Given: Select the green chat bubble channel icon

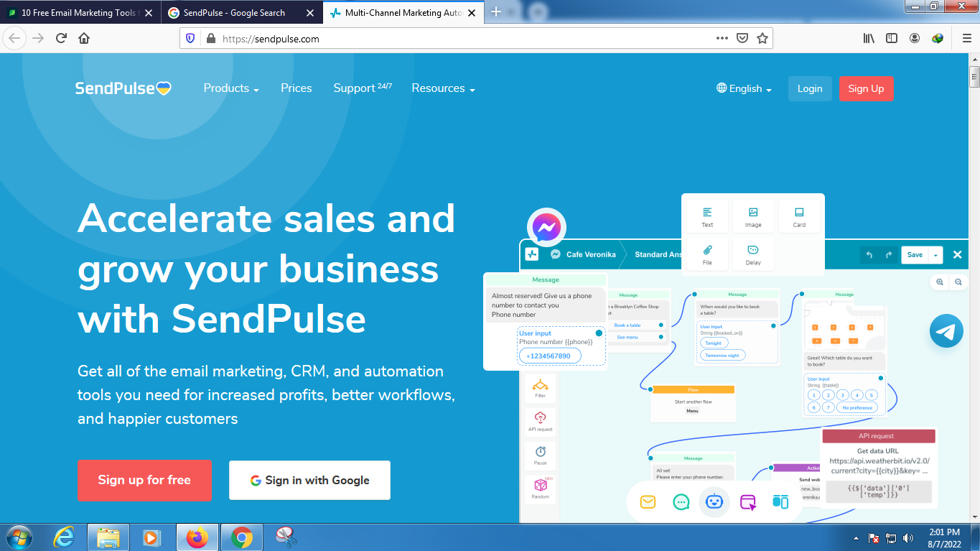Looking at the screenshot, I should pyautogui.click(x=681, y=502).
